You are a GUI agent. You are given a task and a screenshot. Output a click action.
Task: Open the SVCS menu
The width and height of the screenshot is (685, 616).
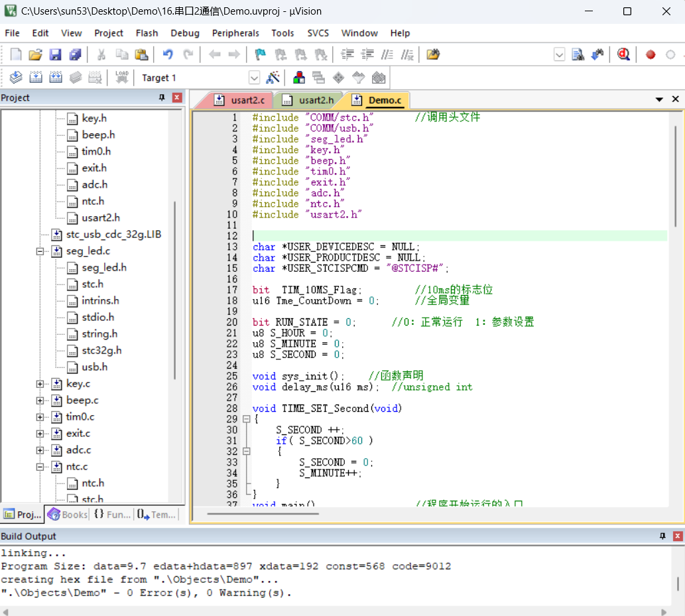[x=318, y=33]
